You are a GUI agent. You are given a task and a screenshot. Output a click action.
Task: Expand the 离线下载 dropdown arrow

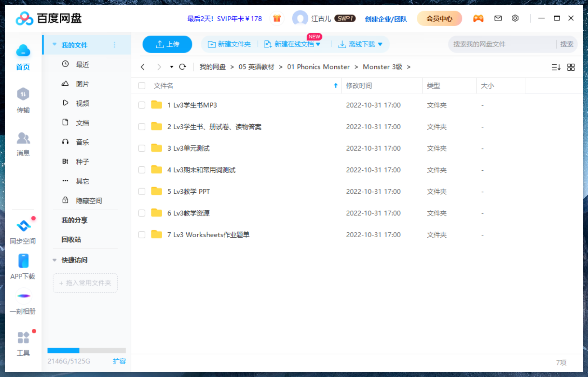pyautogui.click(x=380, y=44)
